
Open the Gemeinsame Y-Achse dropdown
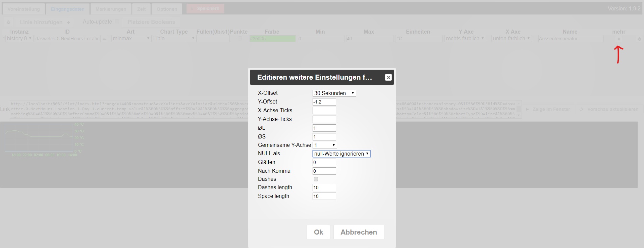coord(325,145)
